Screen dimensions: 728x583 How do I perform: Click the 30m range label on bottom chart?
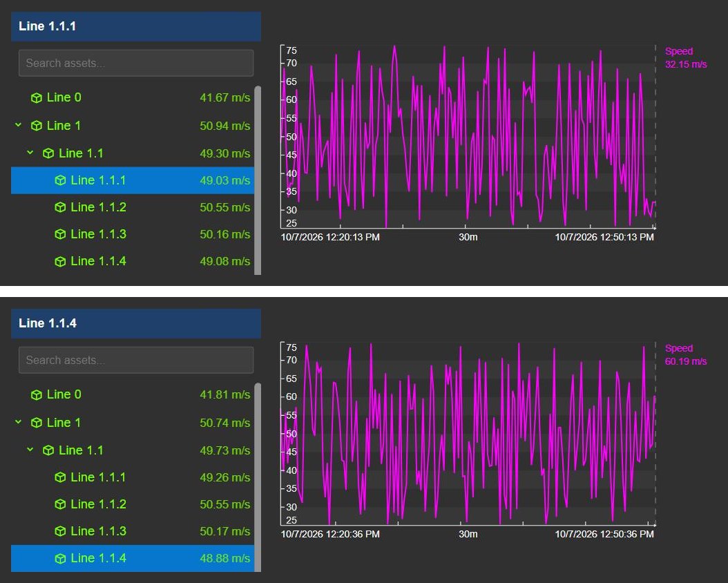pyautogui.click(x=468, y=534)
